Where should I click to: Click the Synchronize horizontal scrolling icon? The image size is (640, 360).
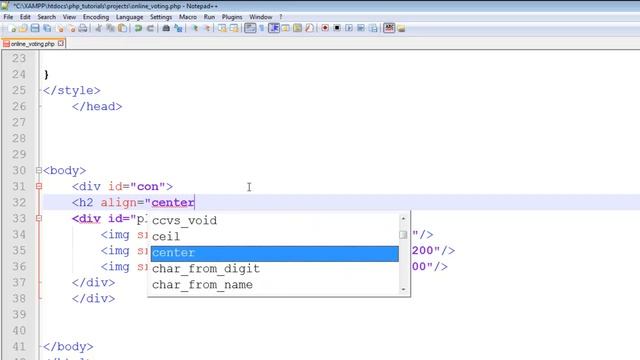coord(234,28)
